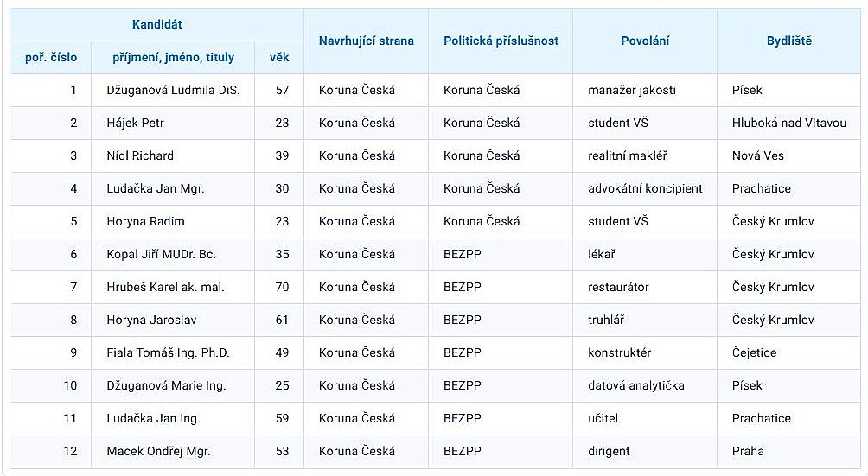Click candidate name Nídl Richard
Screen dimensions: 868x476
(140, 155)
